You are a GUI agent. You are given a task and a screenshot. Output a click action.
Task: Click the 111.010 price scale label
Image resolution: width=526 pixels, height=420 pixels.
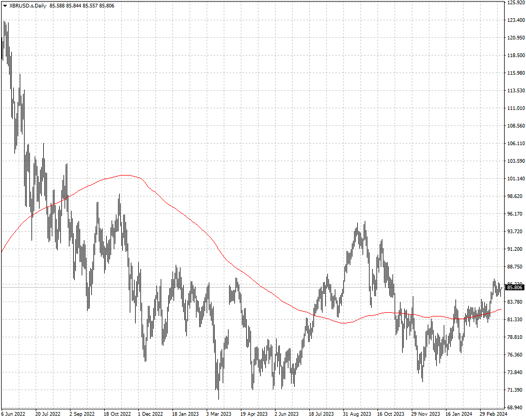[x=516, y=108]
